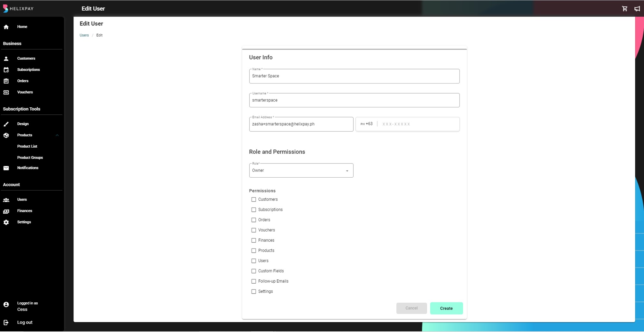Enable the Products permission checkbox
This screenshot has width=644, height=332.
[x=254, y=250]
